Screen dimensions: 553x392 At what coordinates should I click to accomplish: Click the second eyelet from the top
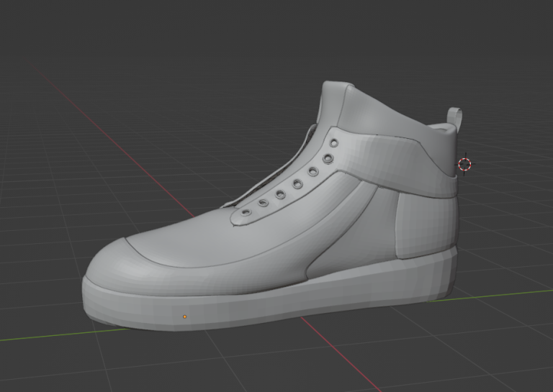(328, 158)
